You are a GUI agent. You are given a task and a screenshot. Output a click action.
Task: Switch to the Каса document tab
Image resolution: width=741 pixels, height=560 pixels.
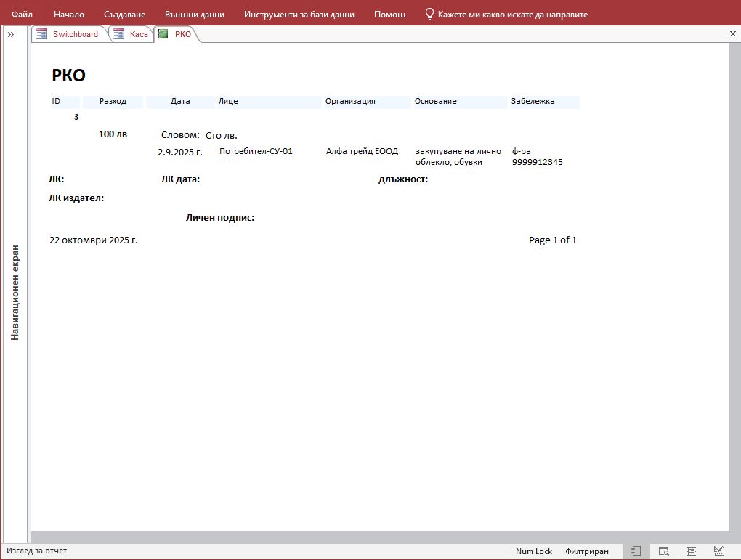point(138,34)
